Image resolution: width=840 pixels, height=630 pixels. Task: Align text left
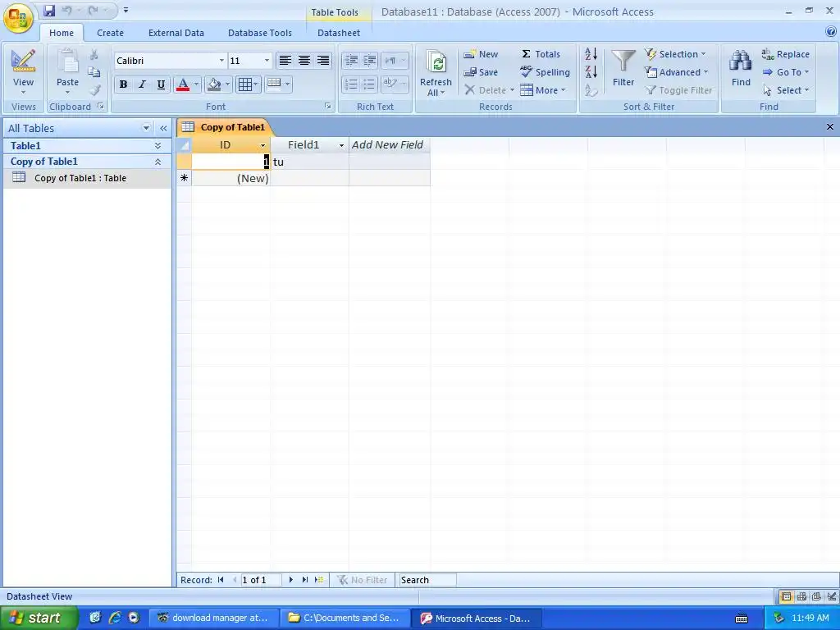click(x=285, y=61)
